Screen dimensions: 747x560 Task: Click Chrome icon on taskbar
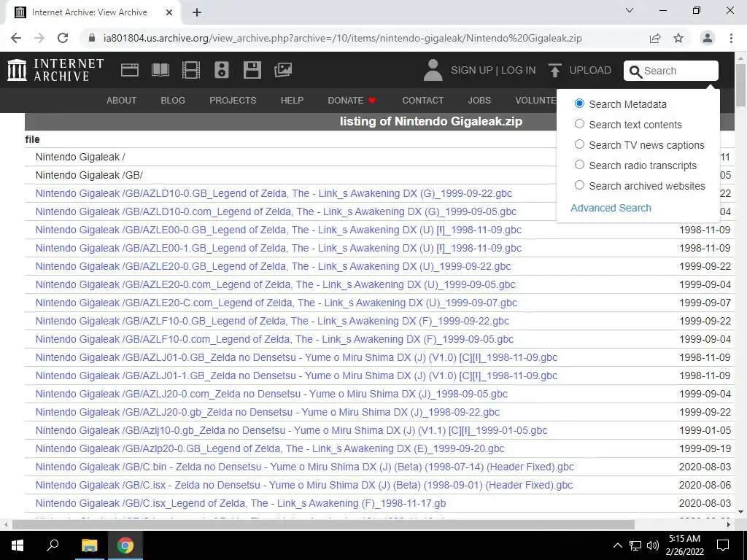[x=125, y=545]
